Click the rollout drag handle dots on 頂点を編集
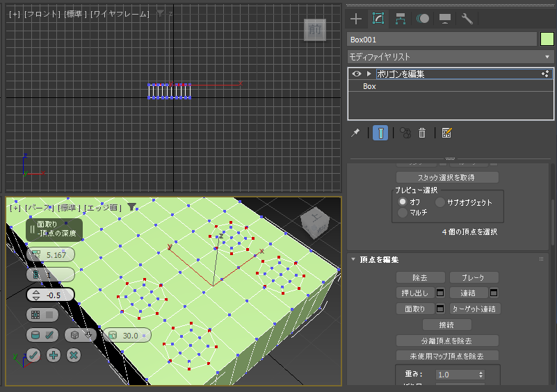The image size is (557, 392). (542, 259)
